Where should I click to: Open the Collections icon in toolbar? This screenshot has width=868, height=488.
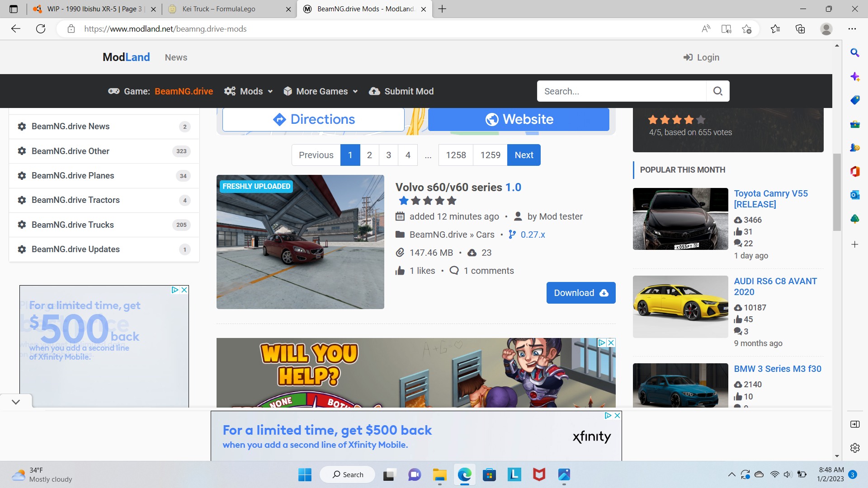800,29
